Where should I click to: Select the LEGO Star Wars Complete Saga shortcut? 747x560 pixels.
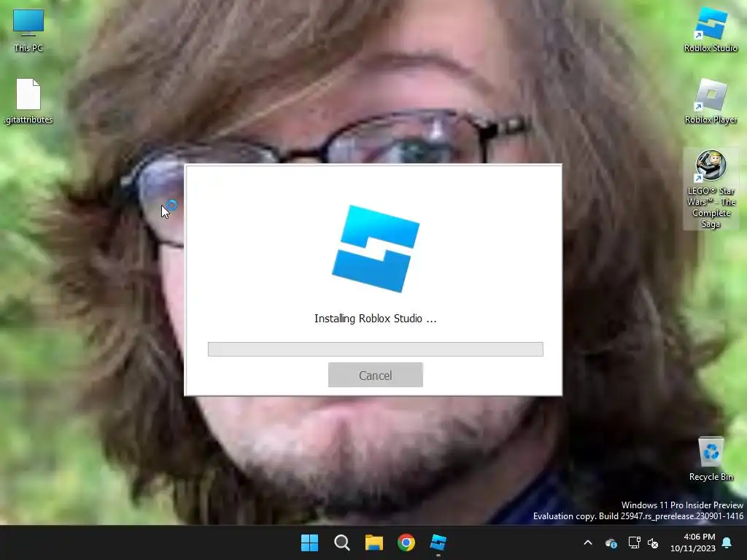click(711, 189)
